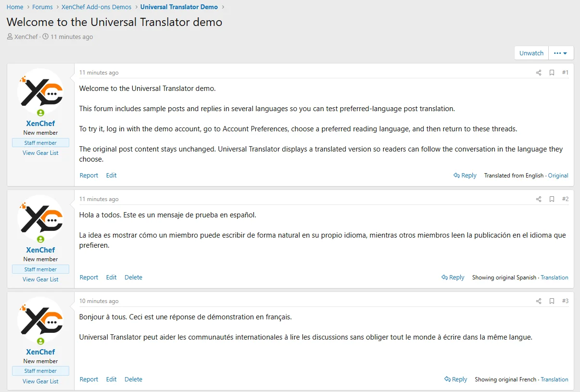
Task: Open XenChef Add-ons Demos breadcrumb
Action: pyautogui.click(x=96, y=7)
